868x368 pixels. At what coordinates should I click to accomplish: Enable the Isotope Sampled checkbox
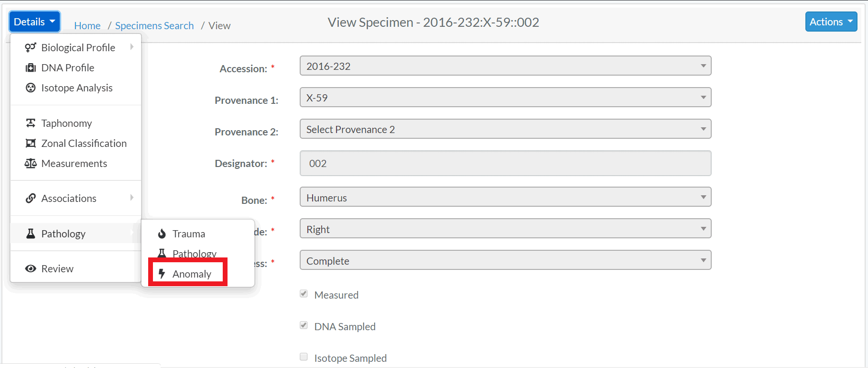click(x=304, y=357)
